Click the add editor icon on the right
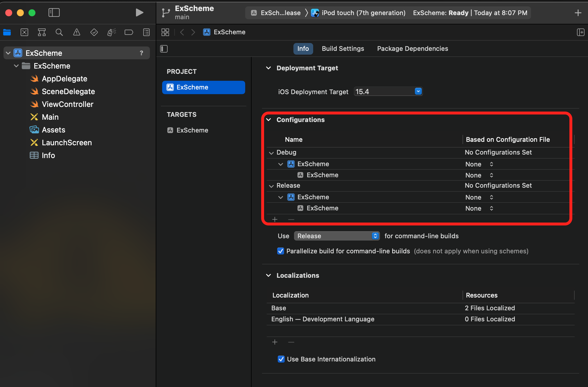Image resolution: width=588 pixels, height=387 pixels. pos(580,32)
